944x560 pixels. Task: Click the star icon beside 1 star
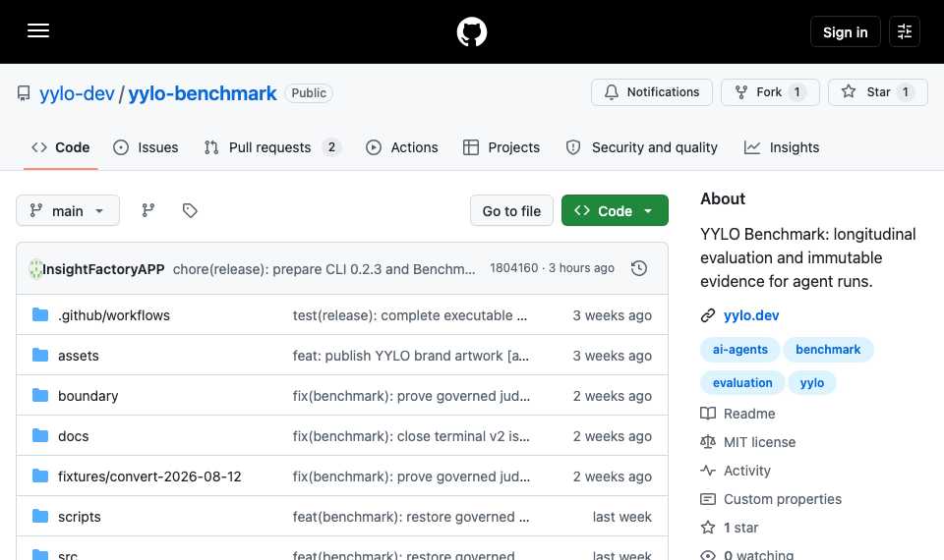708,528
